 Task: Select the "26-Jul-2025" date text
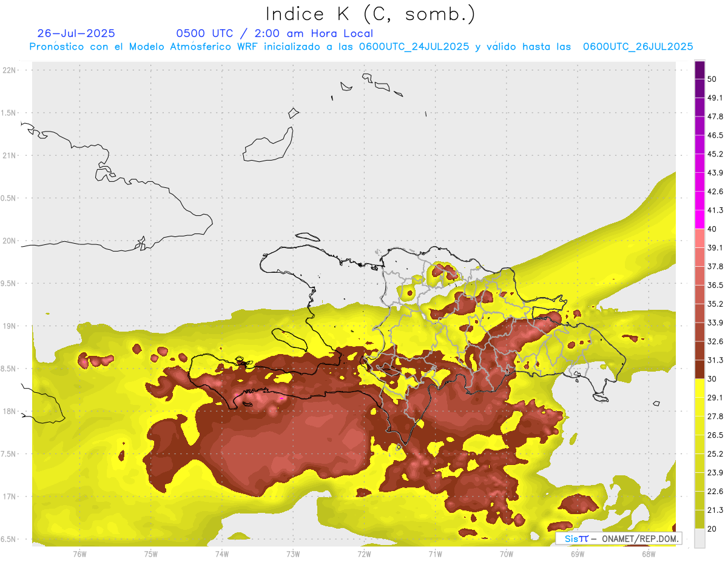76,33
